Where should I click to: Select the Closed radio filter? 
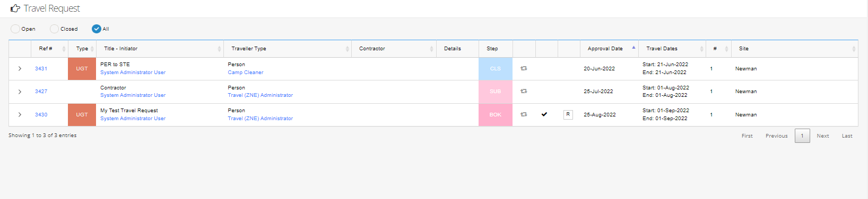coord(55,29)
